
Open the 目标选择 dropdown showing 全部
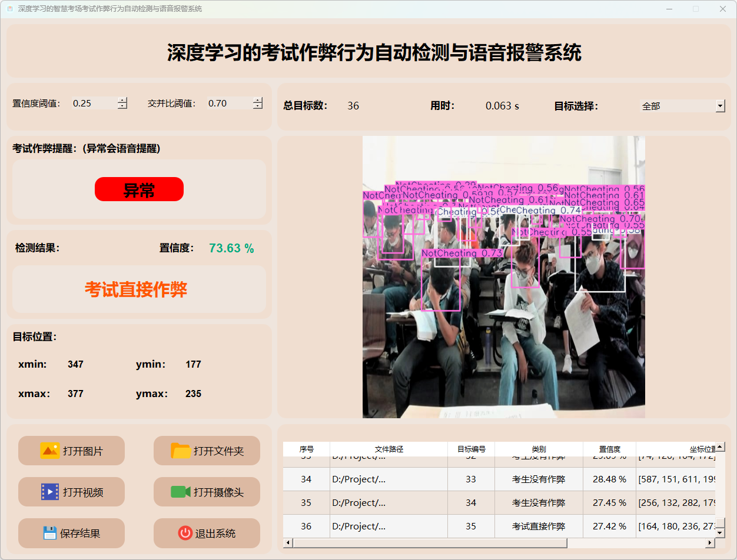(682, 106)
